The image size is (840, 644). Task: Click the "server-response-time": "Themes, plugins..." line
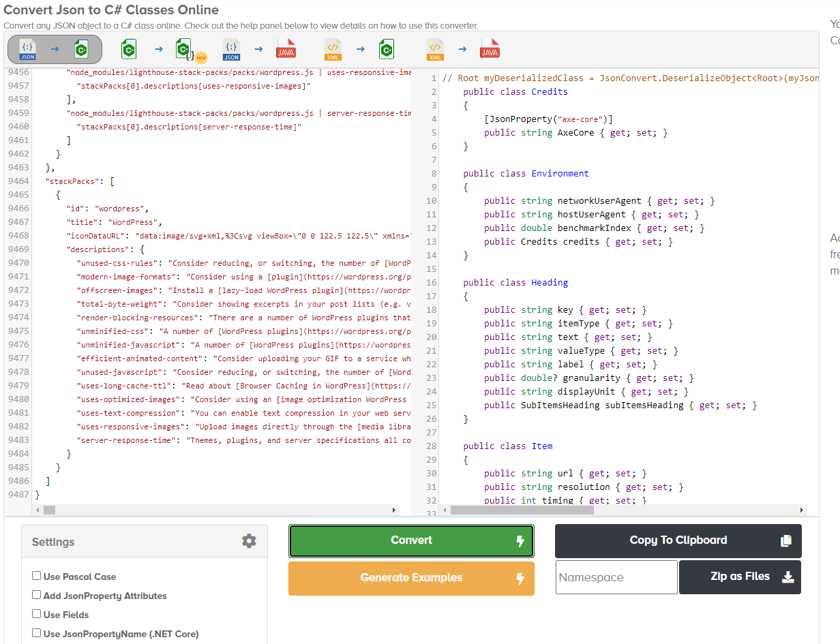244,440
